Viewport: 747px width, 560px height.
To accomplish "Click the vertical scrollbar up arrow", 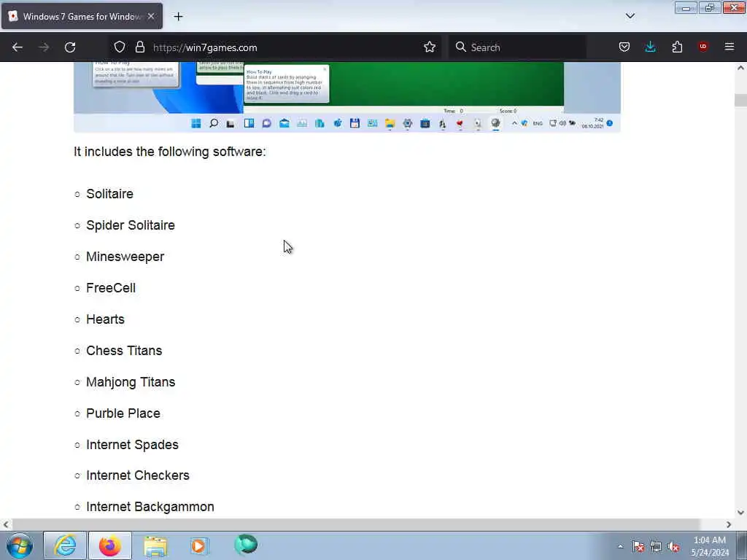I will (740, 68).
